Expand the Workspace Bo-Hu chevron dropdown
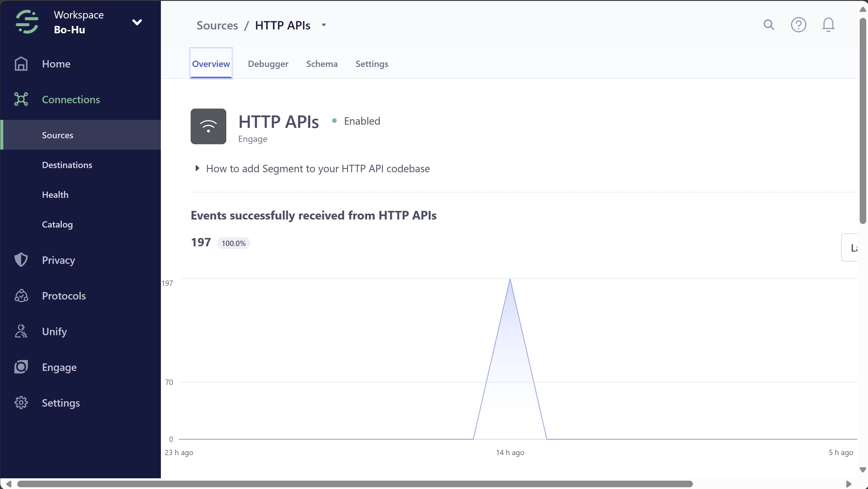The image size is (868, 489). [x=137, y=22]
